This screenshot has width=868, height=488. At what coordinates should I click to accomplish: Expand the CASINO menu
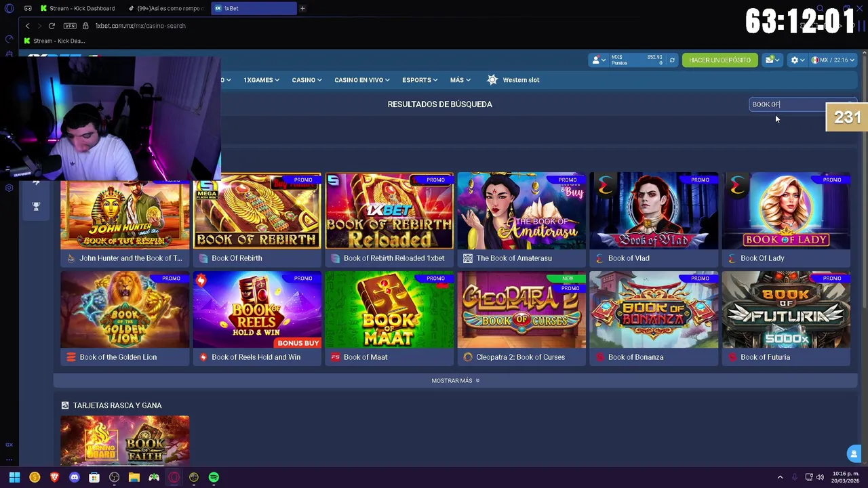[307, 80]
